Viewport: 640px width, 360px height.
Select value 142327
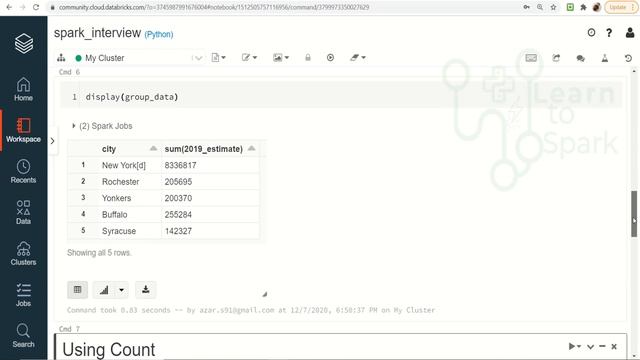point(210,231)
